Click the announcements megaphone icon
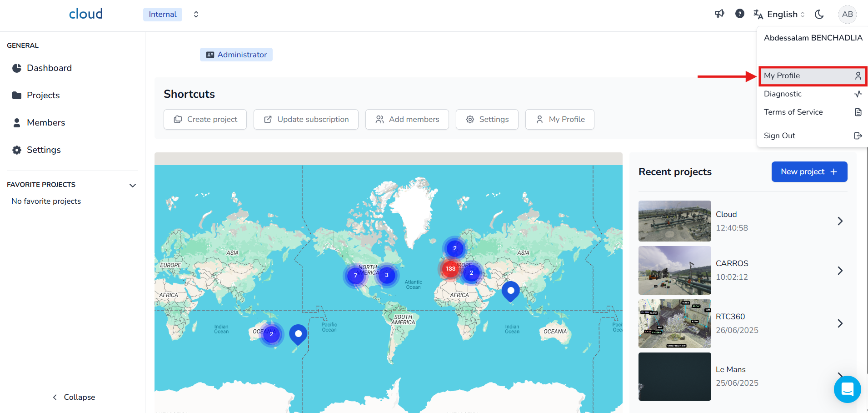 (719, 14)
